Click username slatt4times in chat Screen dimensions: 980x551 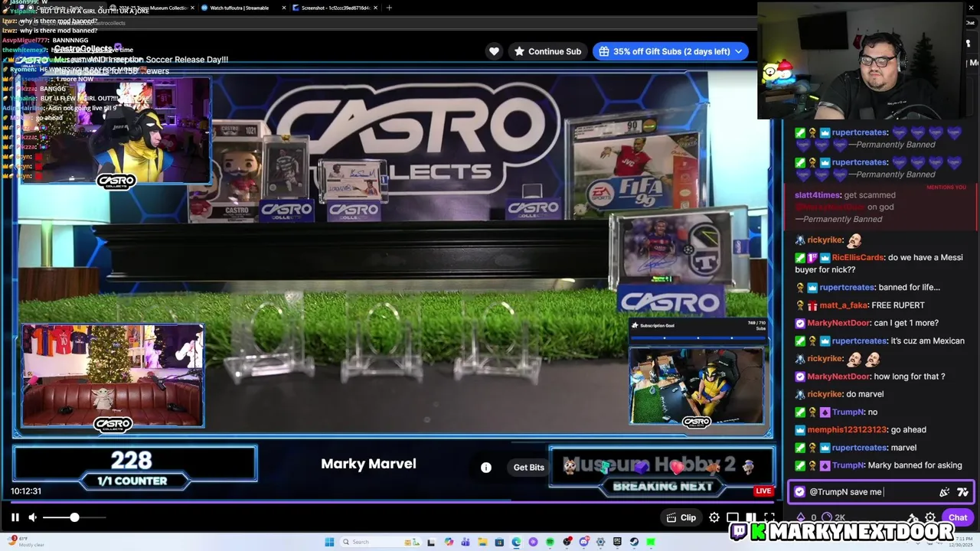(818, 195)
